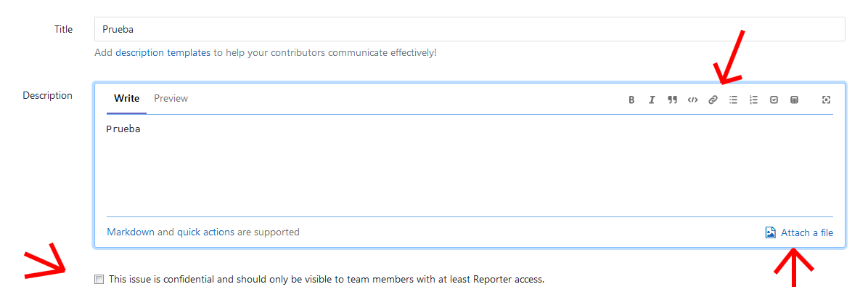Insert a task list checkbox item
This screenshot has height=300, width=868.
(x=774, y=100)
